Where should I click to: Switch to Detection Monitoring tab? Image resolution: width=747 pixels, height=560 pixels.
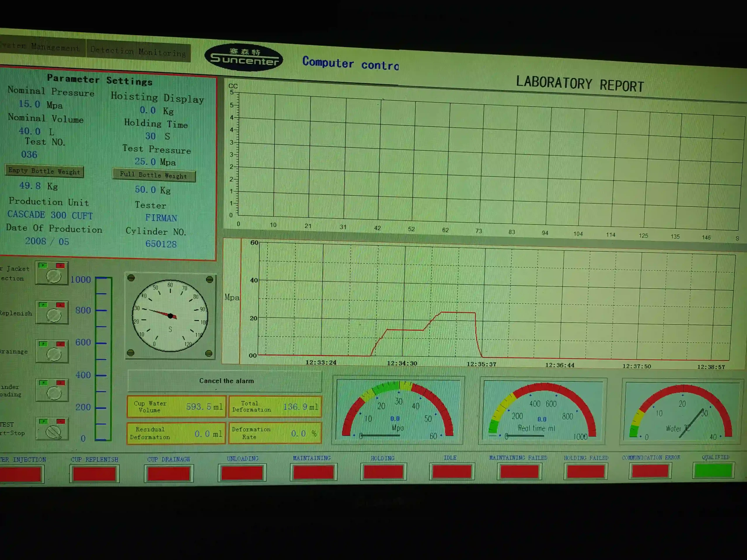point(138,51)
